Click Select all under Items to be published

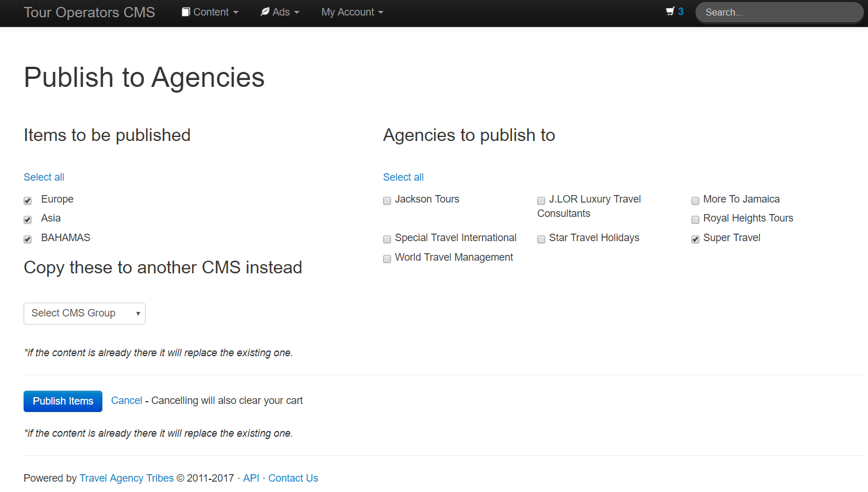click(44, 177)
